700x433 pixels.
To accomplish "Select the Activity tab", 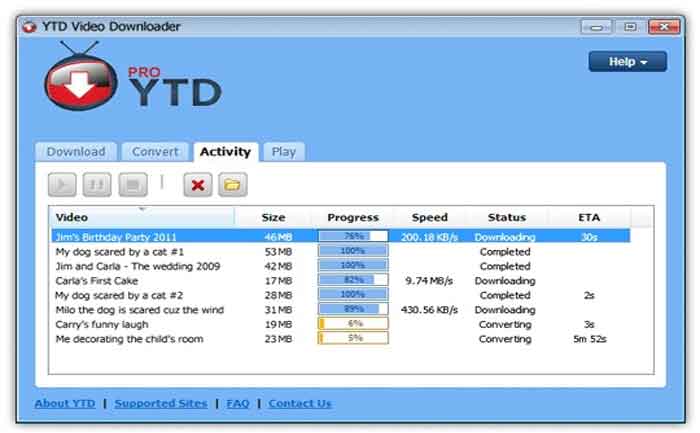I will pos(225,152).
